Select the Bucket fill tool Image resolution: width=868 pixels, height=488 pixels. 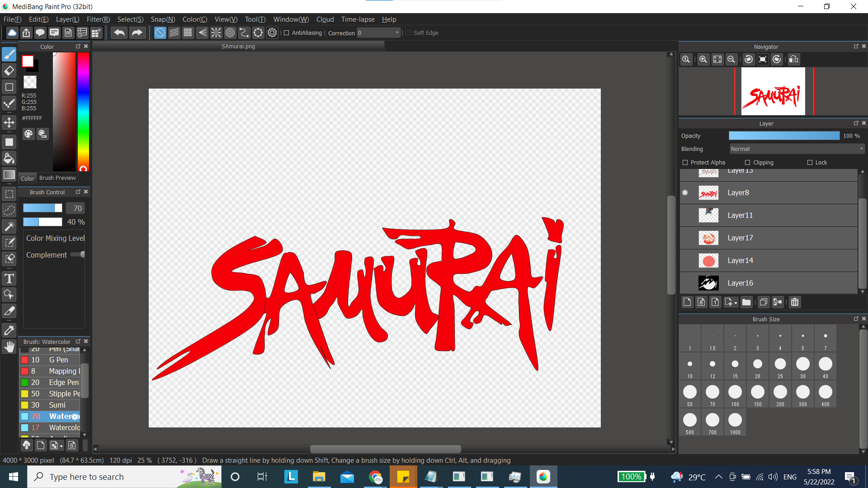(9, 158)
